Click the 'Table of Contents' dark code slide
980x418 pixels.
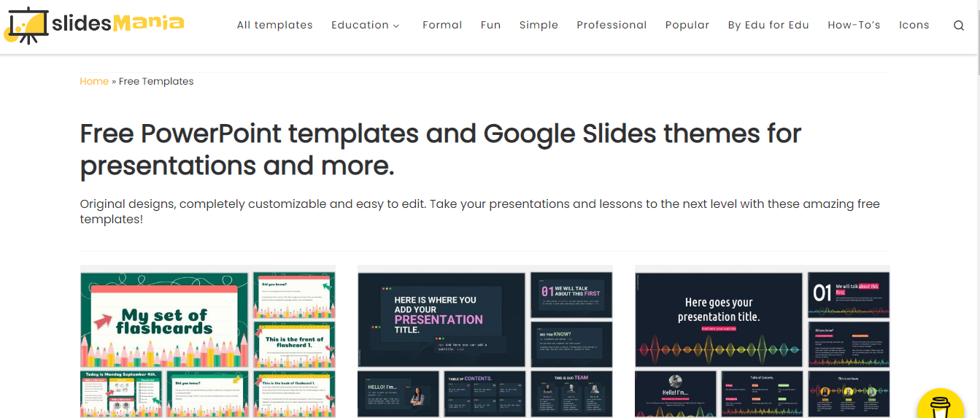click(485, 394)
